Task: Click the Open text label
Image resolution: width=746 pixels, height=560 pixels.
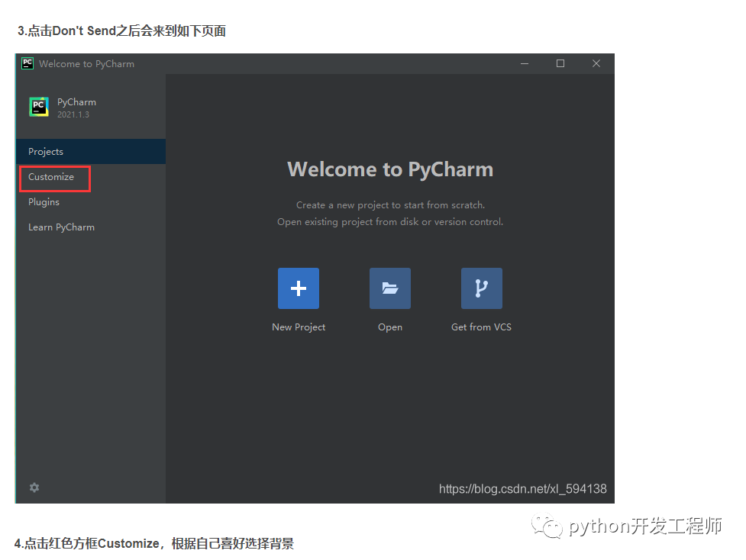Action: tap(389, 327)
